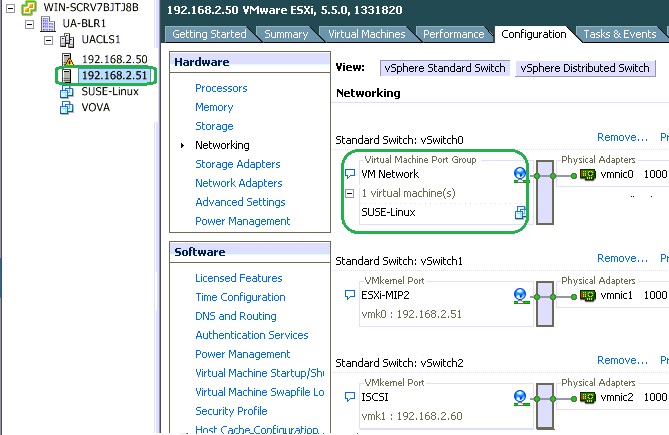Open Network Adapters settings
Screen dimensions: 669x435
[239, 183]
